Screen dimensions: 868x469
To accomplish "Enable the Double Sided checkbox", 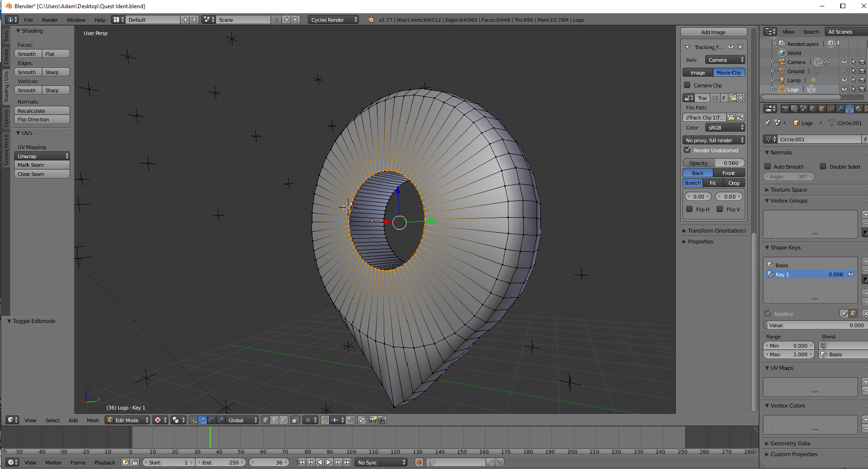I will click(823, 166).
